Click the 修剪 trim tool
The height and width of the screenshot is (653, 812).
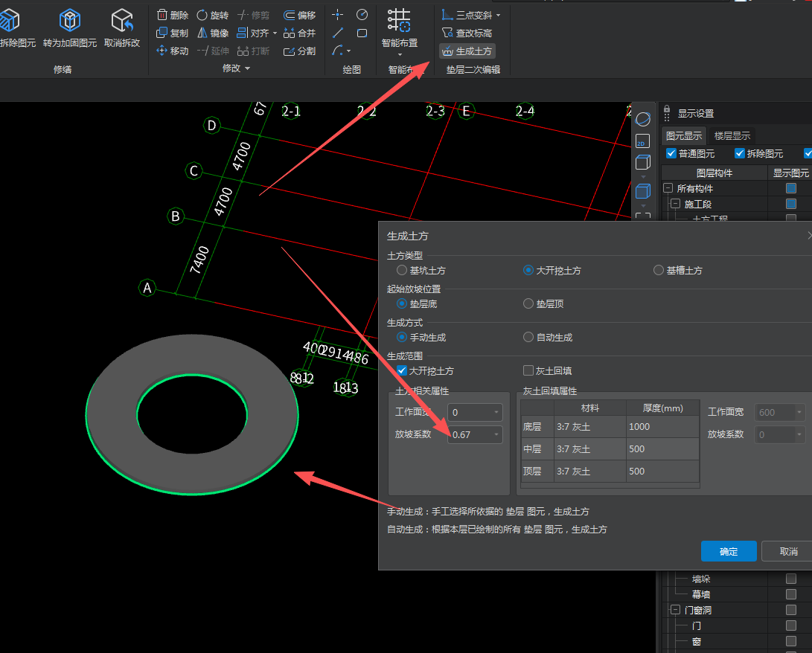pyautogui.click(x=253, y=15)
